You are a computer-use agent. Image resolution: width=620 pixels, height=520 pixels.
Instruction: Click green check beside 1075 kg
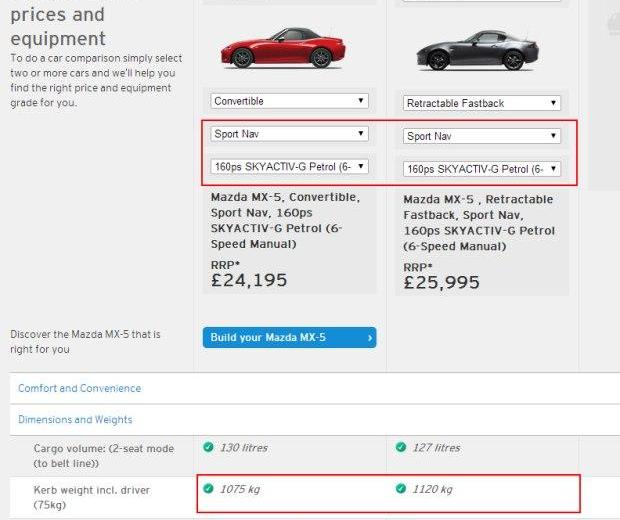[x=207, y=489]
